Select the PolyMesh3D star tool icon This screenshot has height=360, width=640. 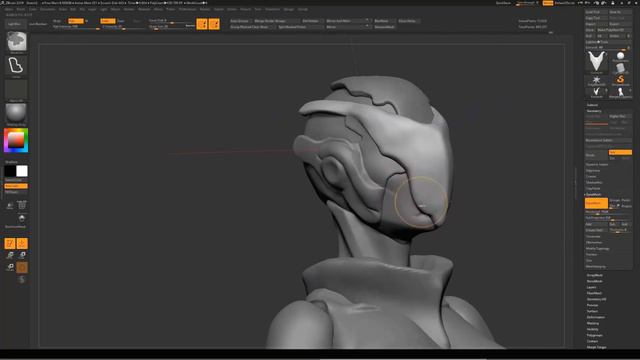[x=596, y=80]
